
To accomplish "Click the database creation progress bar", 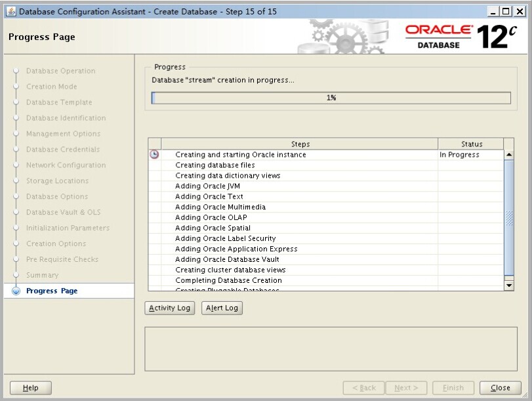I will (x=331, y=98).
